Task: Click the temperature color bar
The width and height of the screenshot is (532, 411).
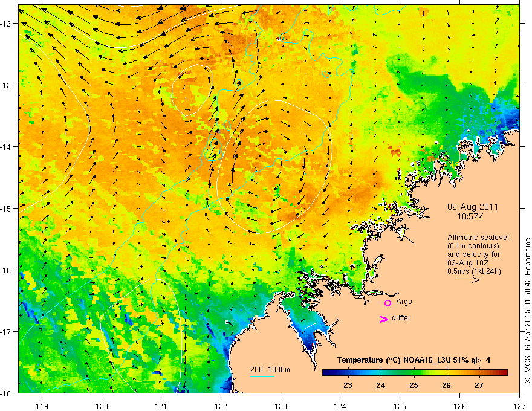Action: [415, 373]
